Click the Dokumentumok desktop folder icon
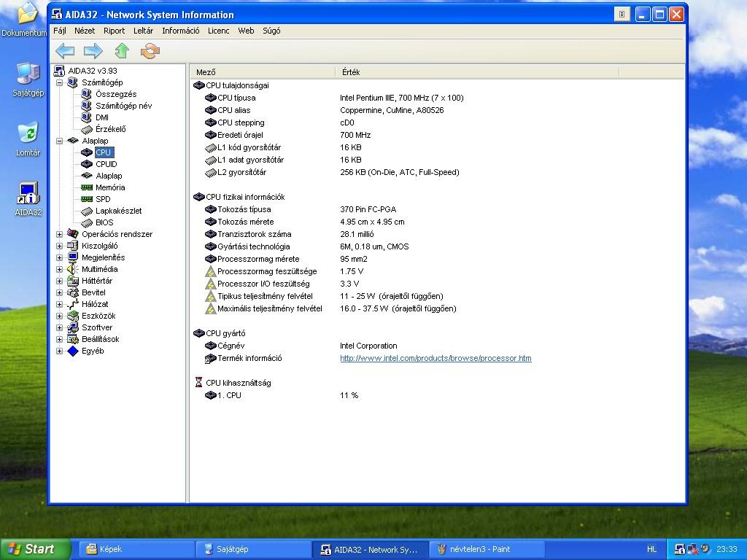 point(24,19)
